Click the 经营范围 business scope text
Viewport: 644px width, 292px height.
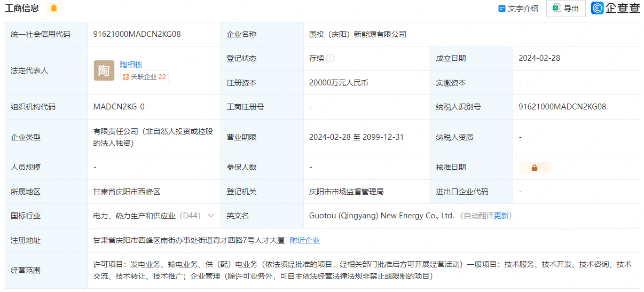pyautogui.click(x=362, y=270)
